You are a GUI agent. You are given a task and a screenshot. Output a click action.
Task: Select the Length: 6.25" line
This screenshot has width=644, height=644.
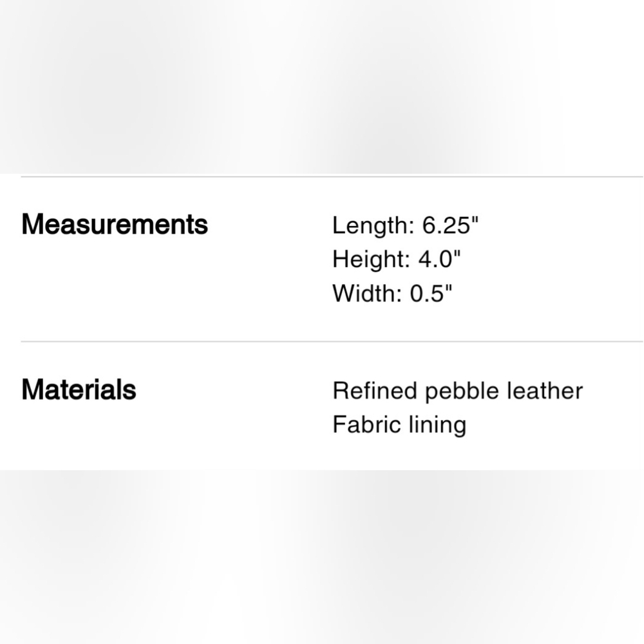tap(406, 226)
